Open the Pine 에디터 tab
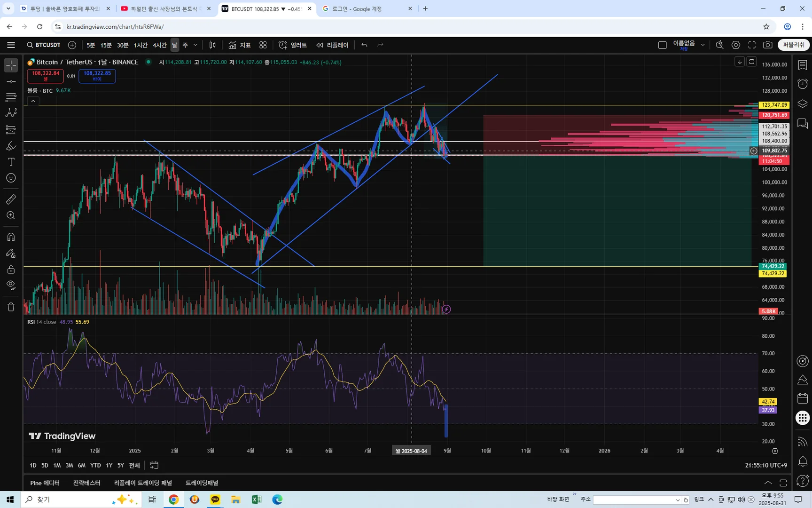Screen dimensions: 812x508 (45, 483)
